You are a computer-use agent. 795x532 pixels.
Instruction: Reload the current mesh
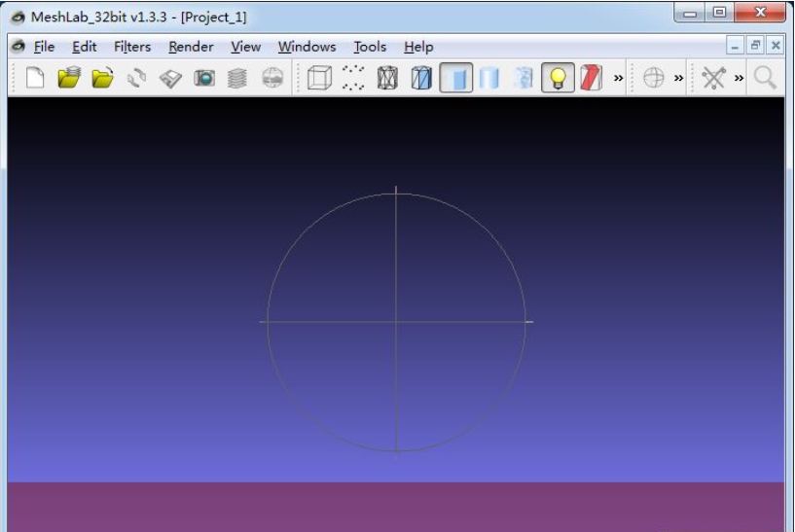[x=136, y=78]
